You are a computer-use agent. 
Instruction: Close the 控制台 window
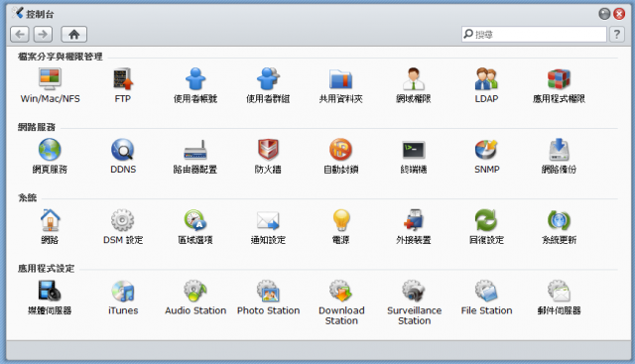pyautogui.click(x=619, y=14)
